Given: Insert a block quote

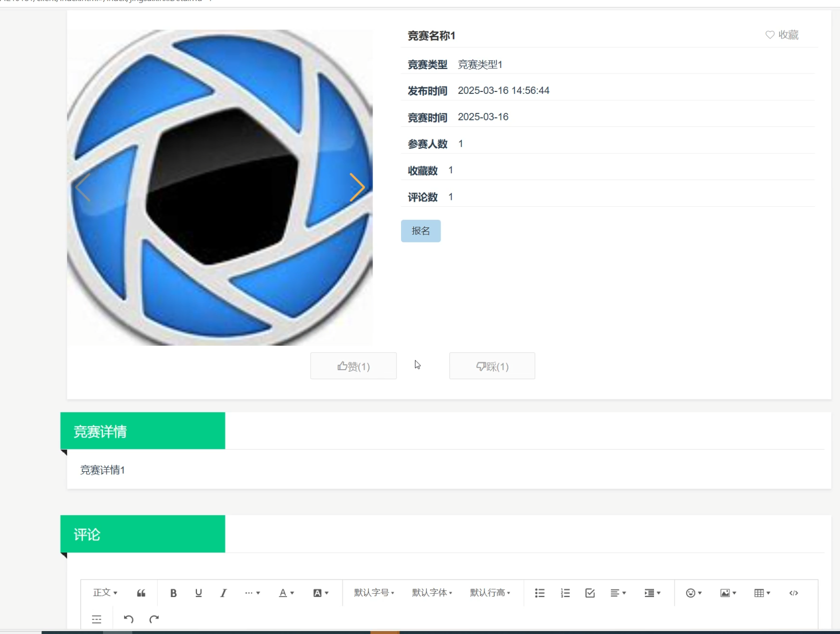Looking at the screenshot, I should [141, 593].
